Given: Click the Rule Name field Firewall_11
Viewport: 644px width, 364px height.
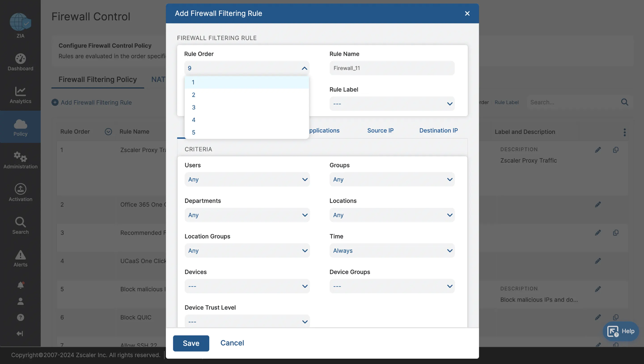Looking at the screenshot, I should point(392,68).
